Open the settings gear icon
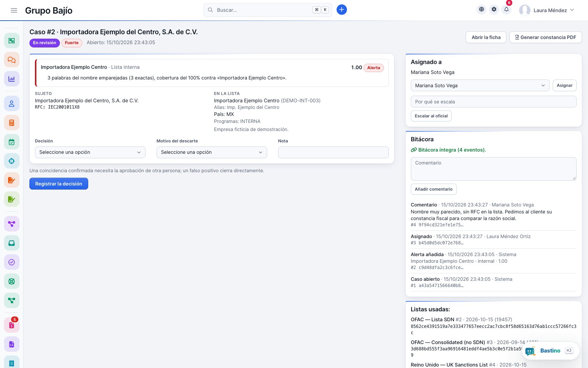 (494, 10)
